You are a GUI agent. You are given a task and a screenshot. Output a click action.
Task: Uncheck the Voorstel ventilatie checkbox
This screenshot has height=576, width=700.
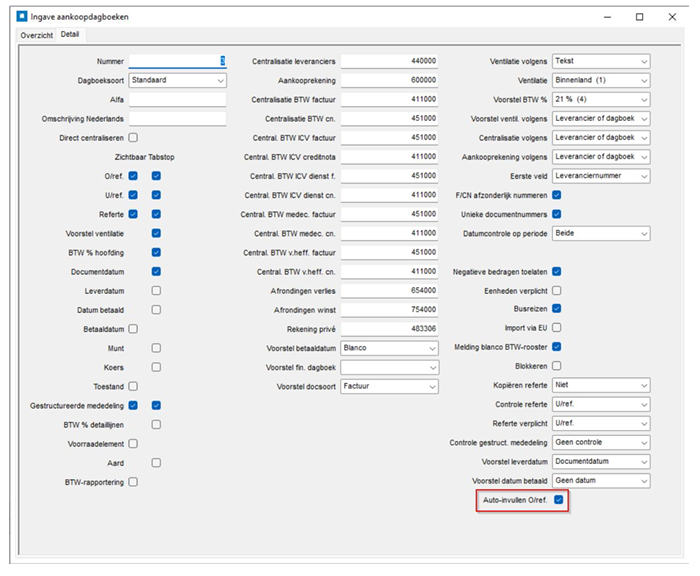point(156,233)
